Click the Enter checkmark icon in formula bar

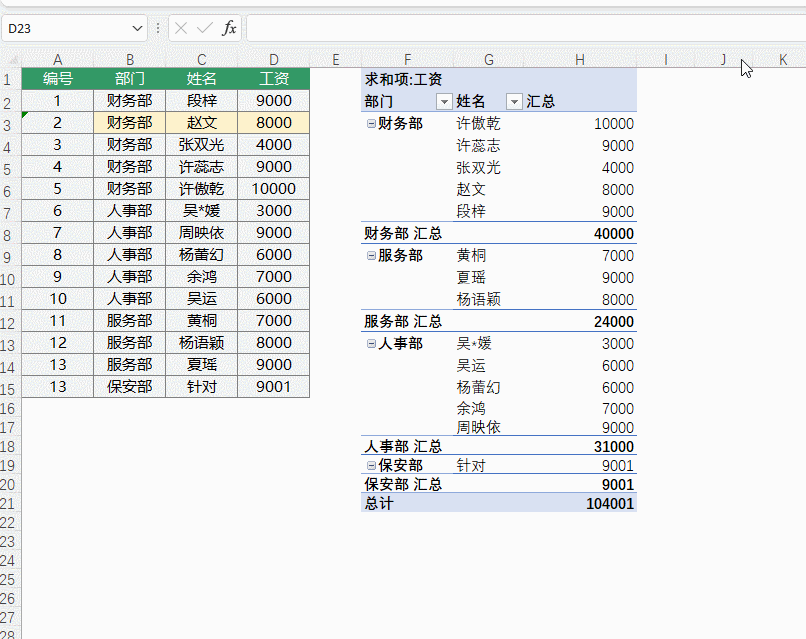(x=204, y=28)
